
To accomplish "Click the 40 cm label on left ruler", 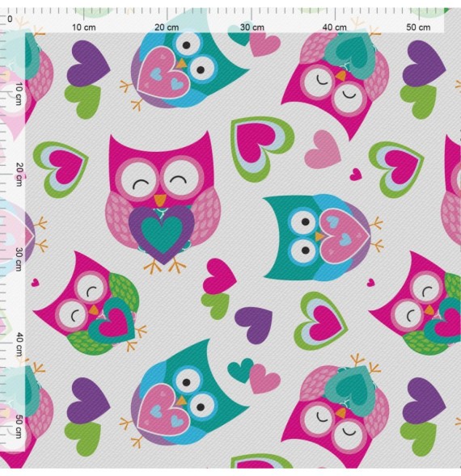I will pyautogui.click(x=19, y=344).
